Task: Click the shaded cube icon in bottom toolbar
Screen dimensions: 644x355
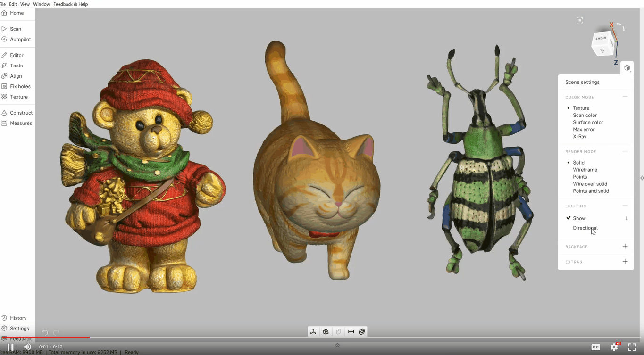Action: point(326,332)
